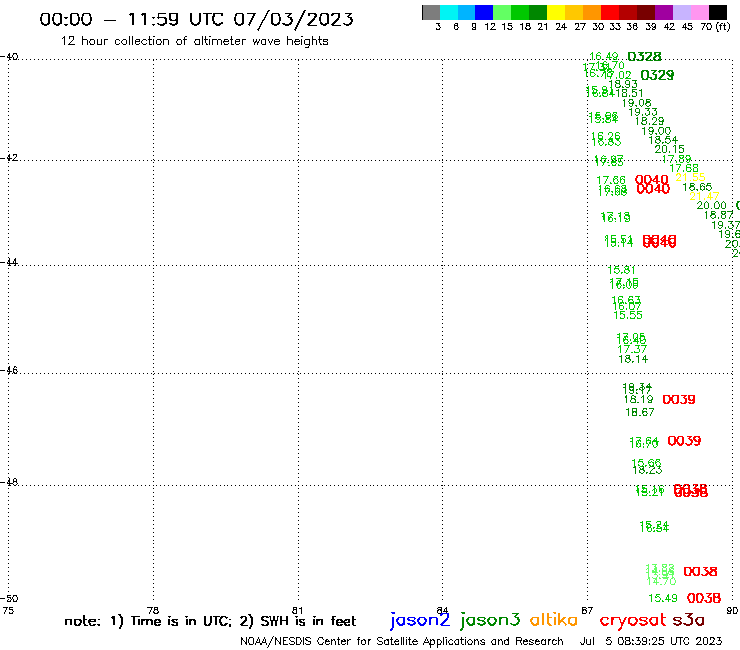Select the 15.49 wave height value
This screenshot has height=650, width=740.
(663, 599)
